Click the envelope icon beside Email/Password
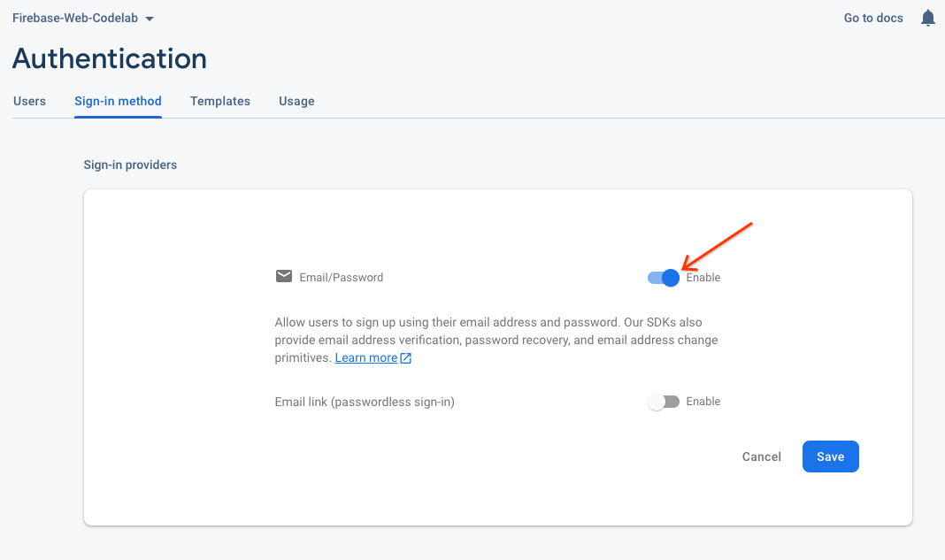This screenshot has width=945, height=560. (283, 276)
